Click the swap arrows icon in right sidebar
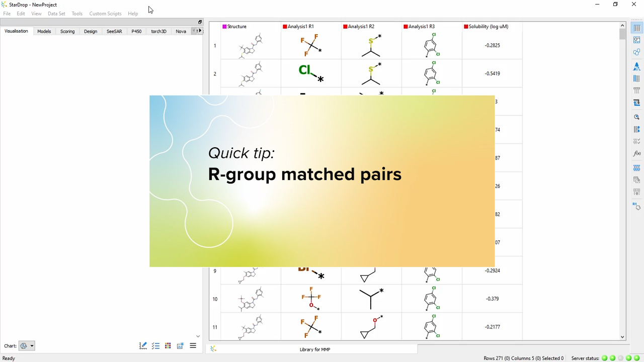Image resolution: width=644 pixels, height=362 pixels. pyautogui.click(x=636, y=103)
